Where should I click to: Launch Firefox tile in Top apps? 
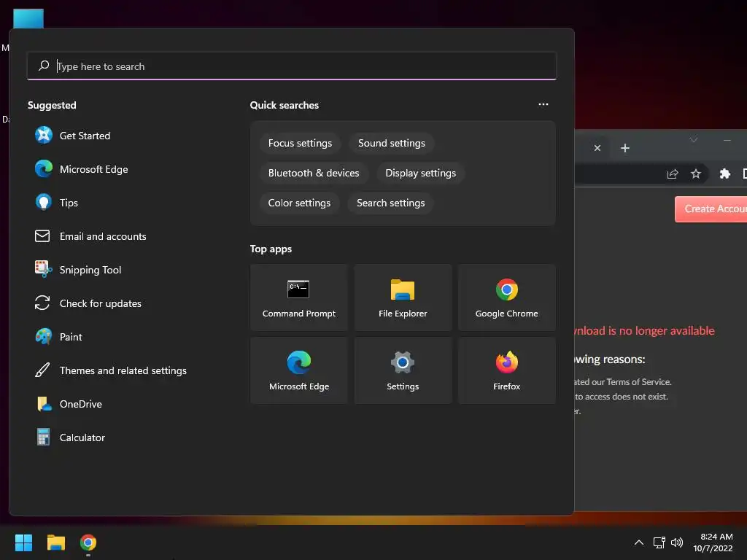507,370
